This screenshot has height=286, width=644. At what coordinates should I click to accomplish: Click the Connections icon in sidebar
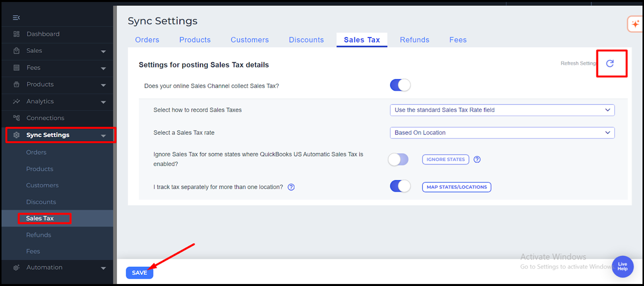point(17,118)
